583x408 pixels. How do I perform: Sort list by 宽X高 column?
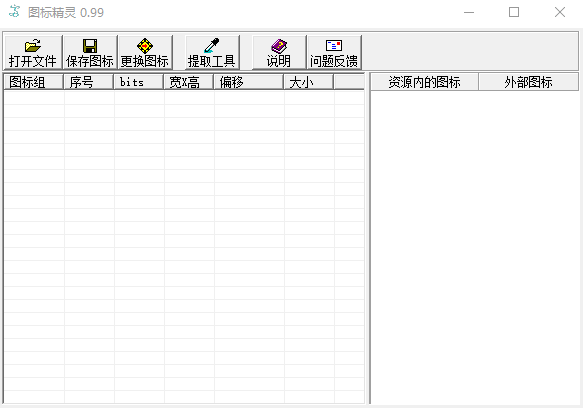click(189, 82)
